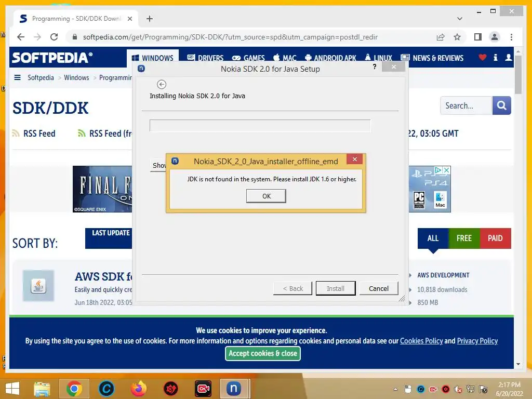Close the Programming - SDK/DDK tab
Screen dimensions: 532x399
[129, 19]
